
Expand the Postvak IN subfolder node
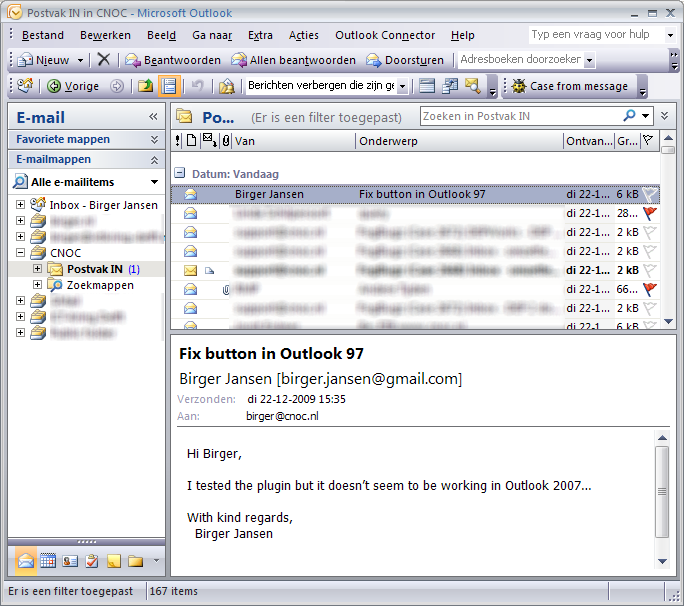(37, 268)
